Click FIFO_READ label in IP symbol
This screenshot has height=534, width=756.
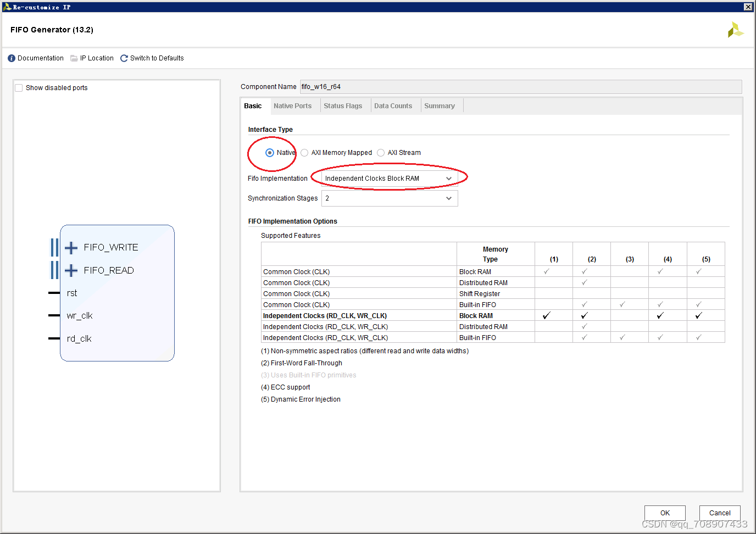click(109, 270)
